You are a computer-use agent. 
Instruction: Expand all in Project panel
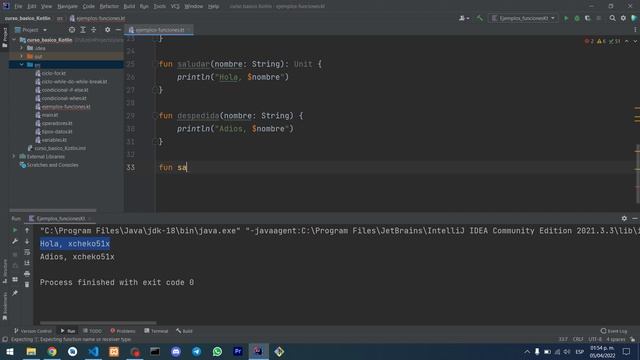(x=83, y=30)
